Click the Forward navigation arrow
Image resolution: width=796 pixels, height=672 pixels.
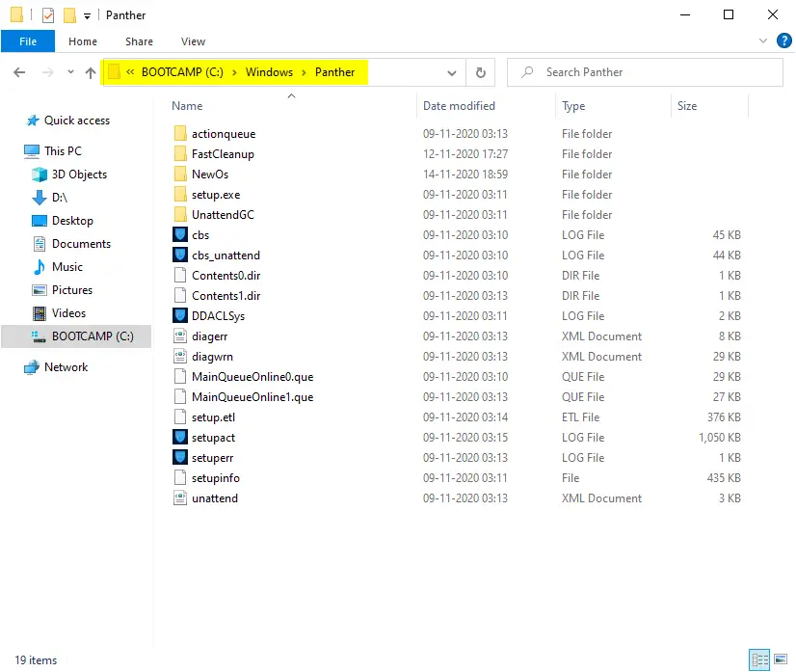click(x=48, y=72)
